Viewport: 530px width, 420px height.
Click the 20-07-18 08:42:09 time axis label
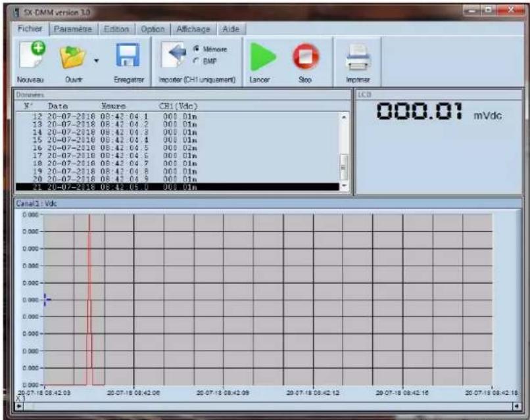click(223, 393)
